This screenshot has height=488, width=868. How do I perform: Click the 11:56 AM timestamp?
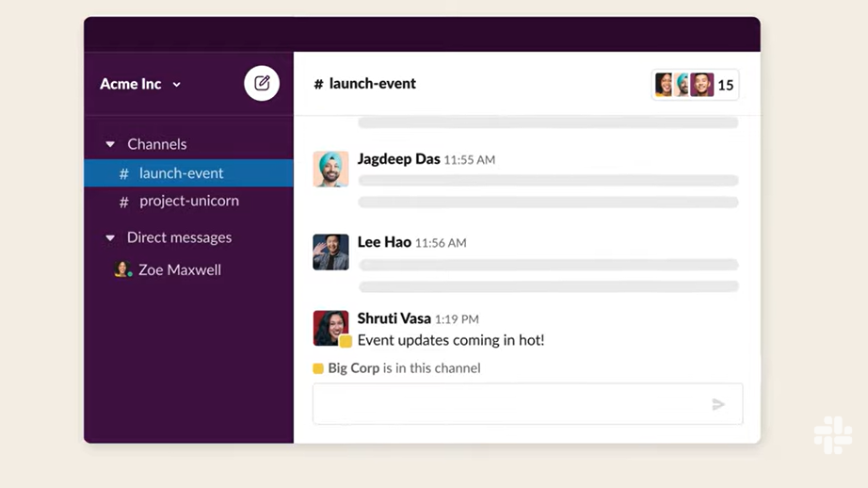coord(441,243)
